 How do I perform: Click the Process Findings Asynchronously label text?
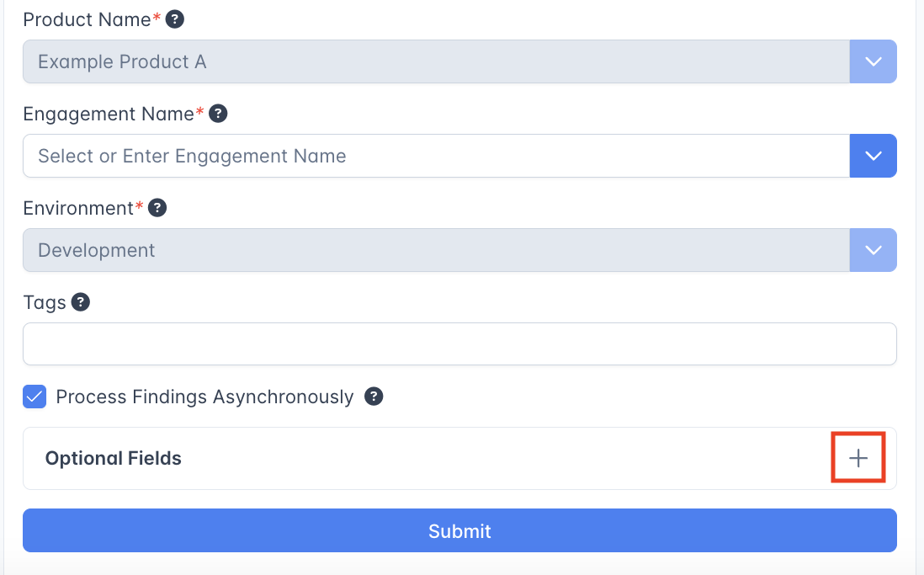click(x=204, y=397)
